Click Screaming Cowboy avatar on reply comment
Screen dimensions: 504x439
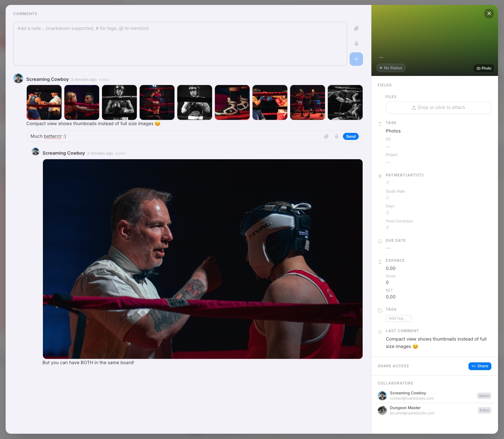36,151
